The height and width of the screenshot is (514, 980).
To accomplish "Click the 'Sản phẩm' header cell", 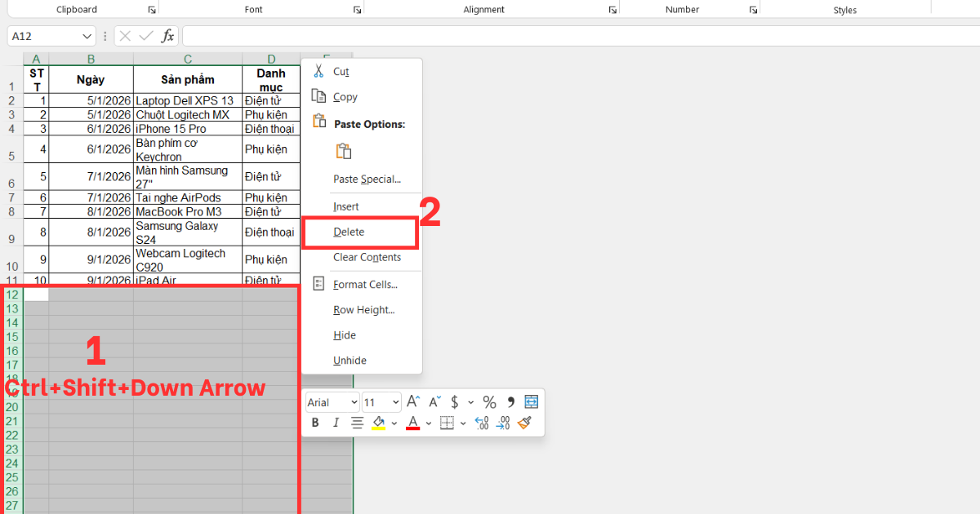I will (188, 80).
